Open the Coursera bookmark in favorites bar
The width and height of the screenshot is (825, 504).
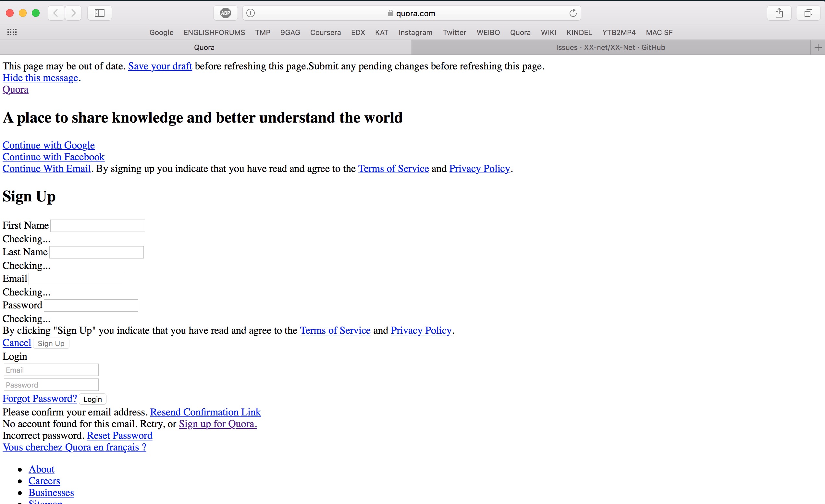click(x=325, y=32)
